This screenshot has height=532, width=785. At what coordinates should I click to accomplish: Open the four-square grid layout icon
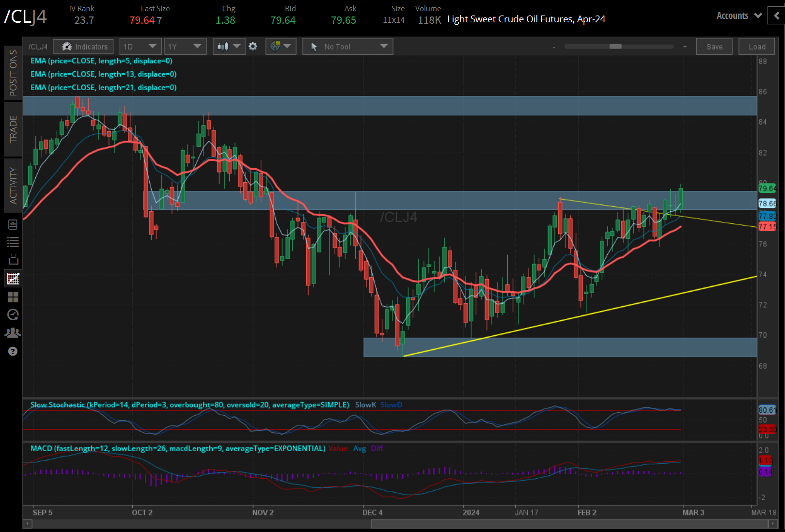(13, 297)
